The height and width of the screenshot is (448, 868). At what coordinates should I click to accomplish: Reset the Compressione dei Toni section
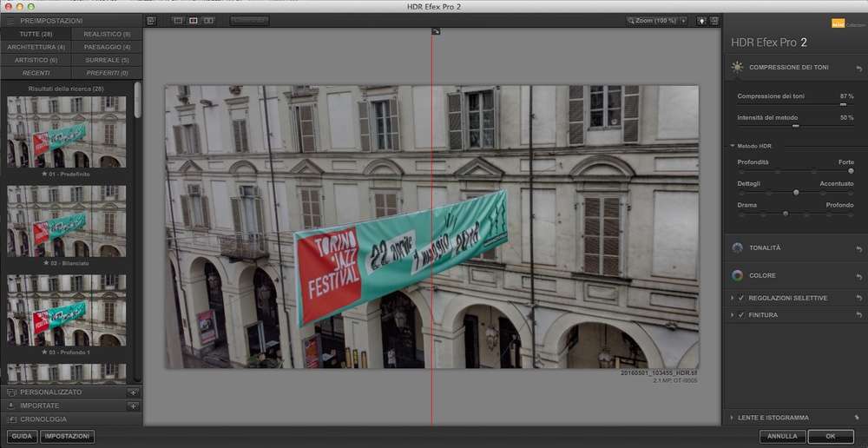coord(858,68)
